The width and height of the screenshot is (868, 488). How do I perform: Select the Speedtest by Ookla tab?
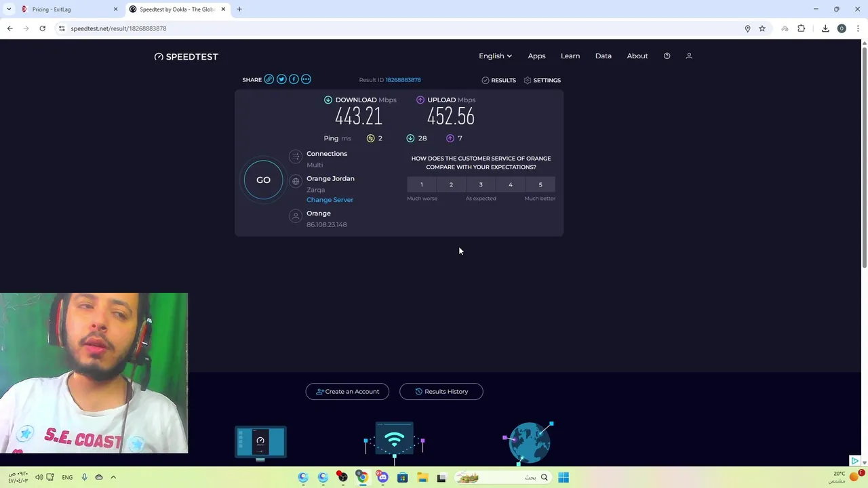coord(176,9)
